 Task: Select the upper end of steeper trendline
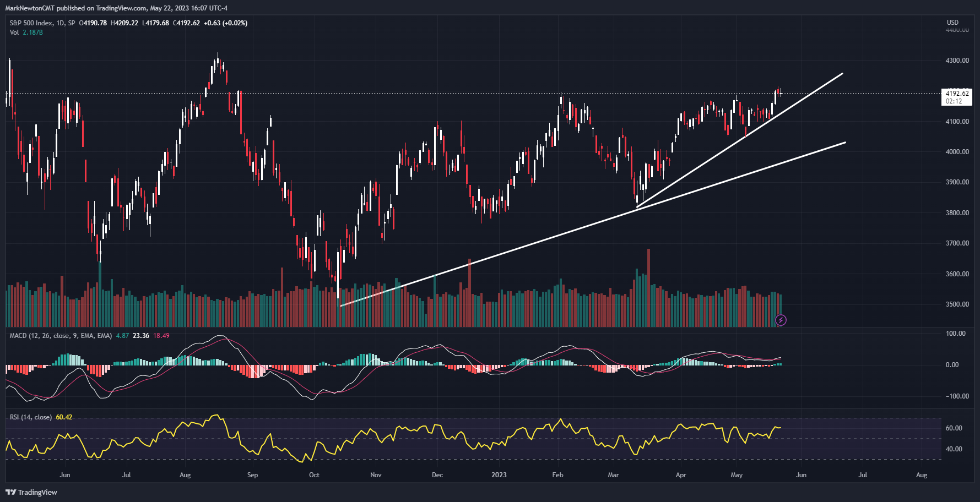pyautogui.click(x=842, y=73)
